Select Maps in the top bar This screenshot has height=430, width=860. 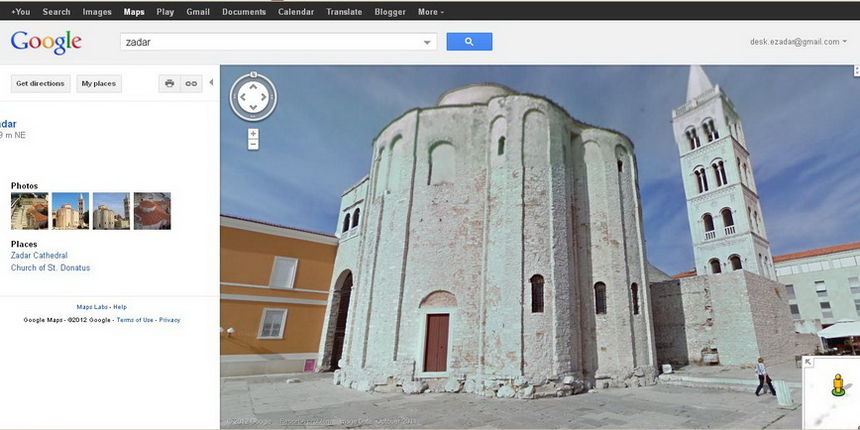point(134,12)
